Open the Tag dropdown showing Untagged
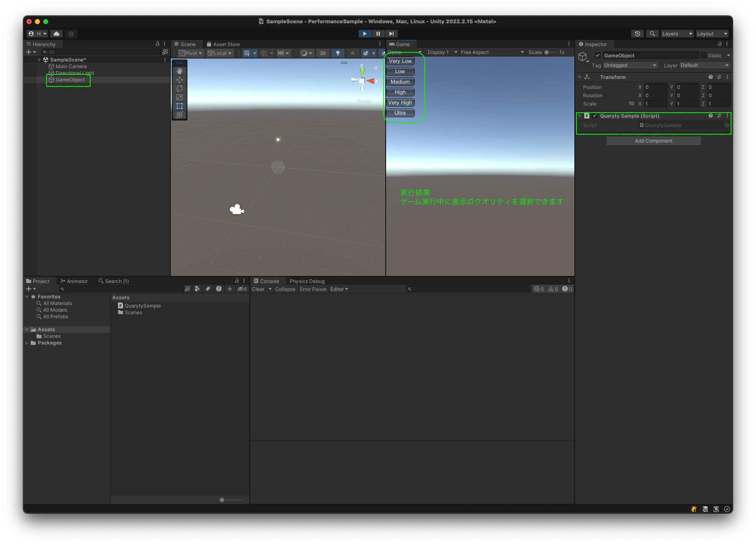The image size is (756, 544). pos(630,65)
